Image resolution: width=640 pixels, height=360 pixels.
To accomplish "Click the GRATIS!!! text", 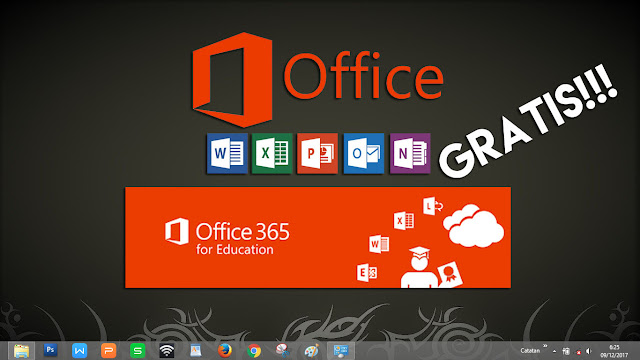I will tap(527, 121).
